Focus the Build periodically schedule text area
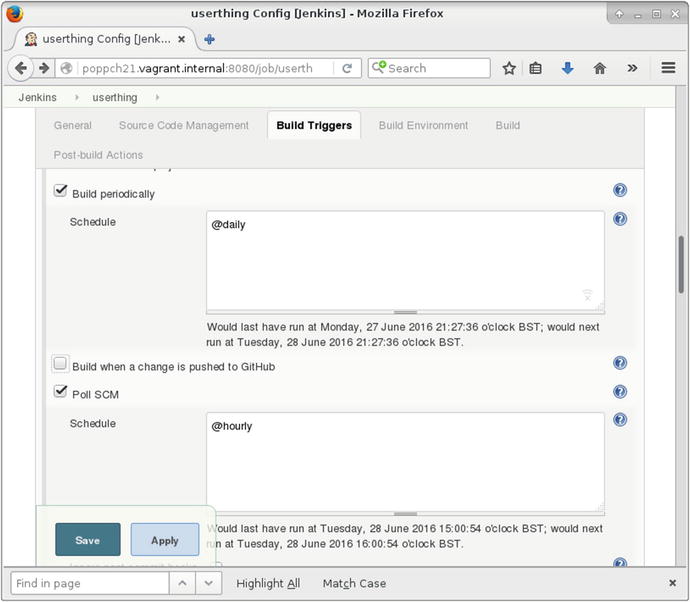The image size is (690, 602). click(x=405, y=260)
